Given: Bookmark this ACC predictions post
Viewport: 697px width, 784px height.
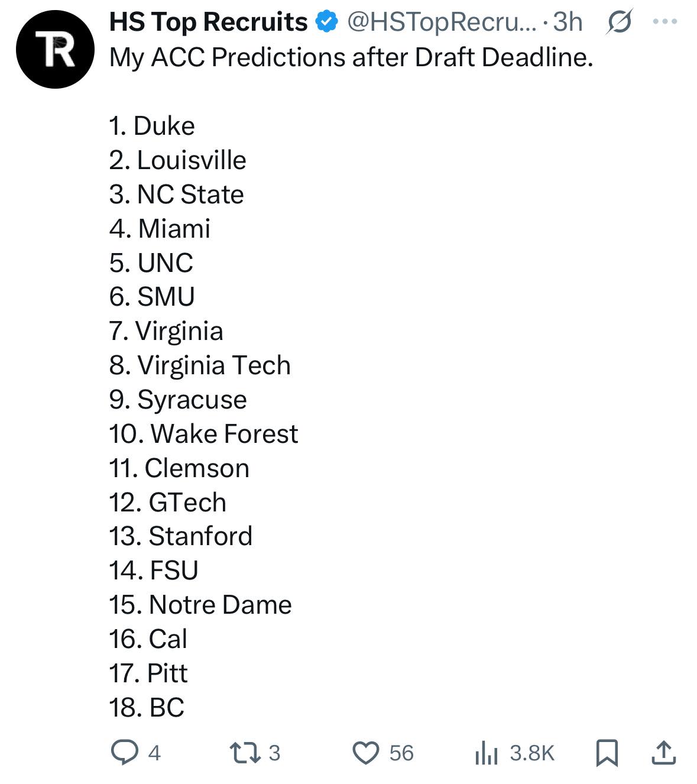Looking at the screenshot, I should click(607, 753).
